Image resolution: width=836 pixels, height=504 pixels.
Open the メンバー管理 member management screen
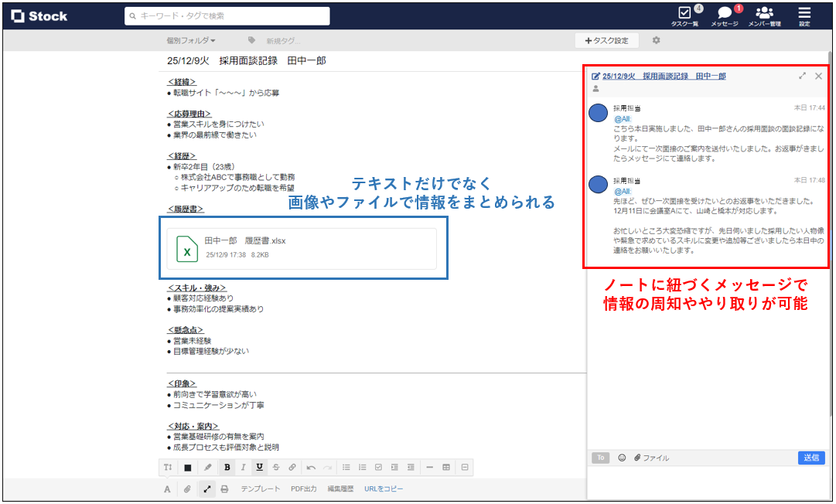(x=764, y=15)
